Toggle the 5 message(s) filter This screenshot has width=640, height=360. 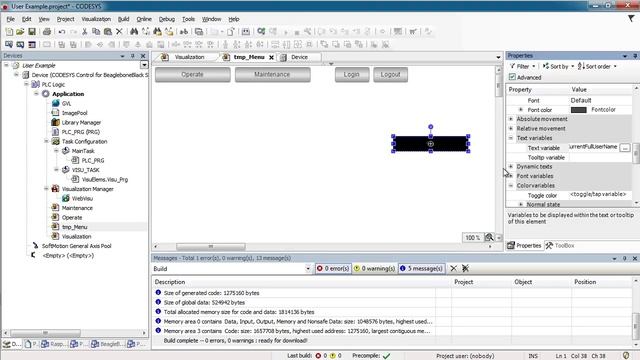coord(422,269)
